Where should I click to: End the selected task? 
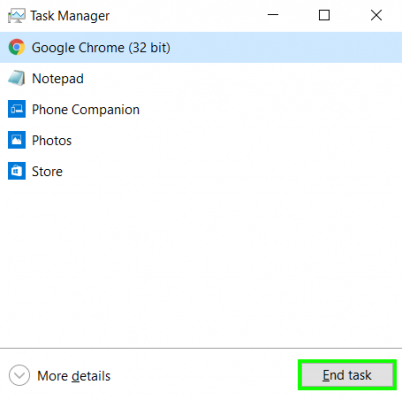[x=347, y=375]
